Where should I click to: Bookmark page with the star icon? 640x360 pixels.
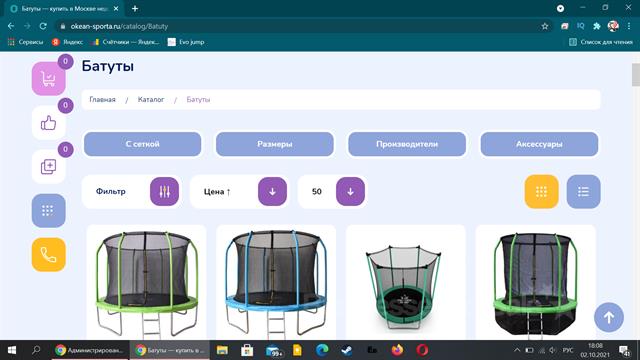[544, 26]
